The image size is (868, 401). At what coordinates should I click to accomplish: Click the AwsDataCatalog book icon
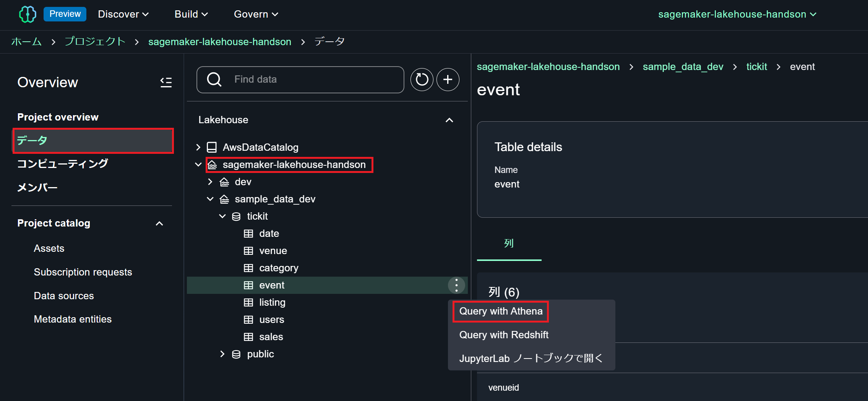[211, 147]
